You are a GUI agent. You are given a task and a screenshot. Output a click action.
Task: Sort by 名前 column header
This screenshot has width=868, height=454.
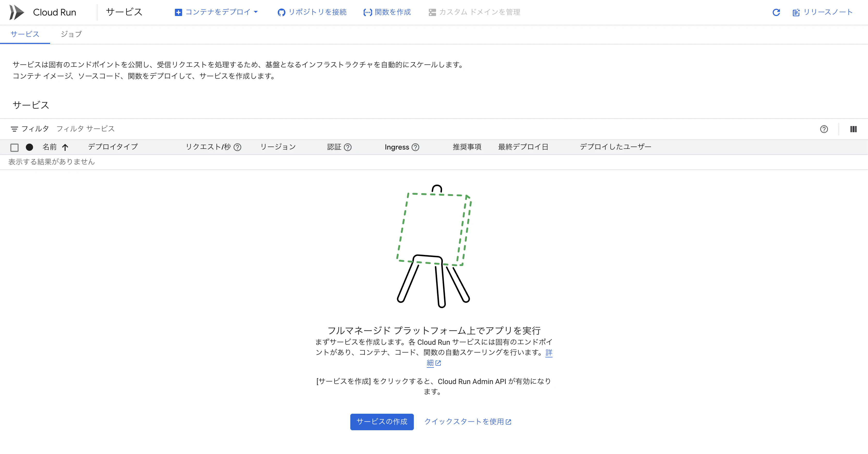(50, 147)
